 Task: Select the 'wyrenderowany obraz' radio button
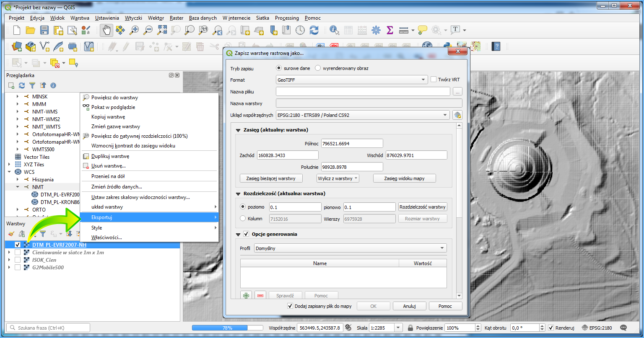318,68
